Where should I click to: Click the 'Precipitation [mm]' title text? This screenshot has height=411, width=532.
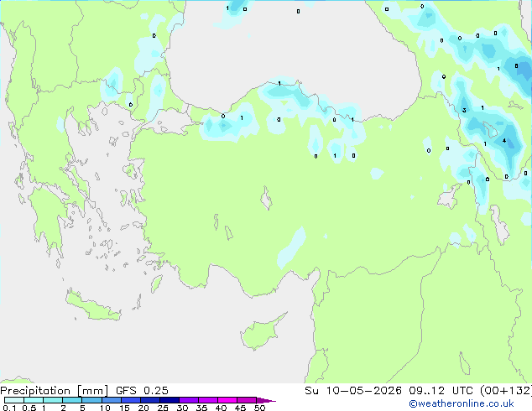pyautogui.click(x=54, y=391)
